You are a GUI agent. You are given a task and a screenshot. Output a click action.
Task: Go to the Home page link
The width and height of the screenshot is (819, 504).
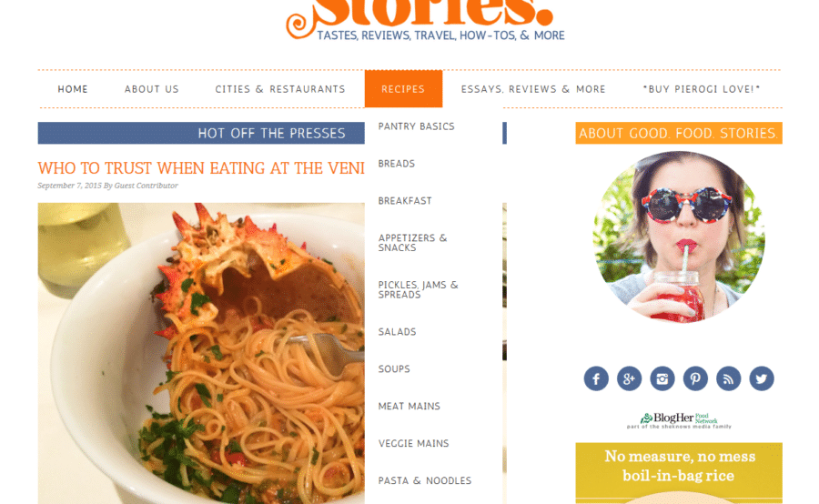click(73, 89)
